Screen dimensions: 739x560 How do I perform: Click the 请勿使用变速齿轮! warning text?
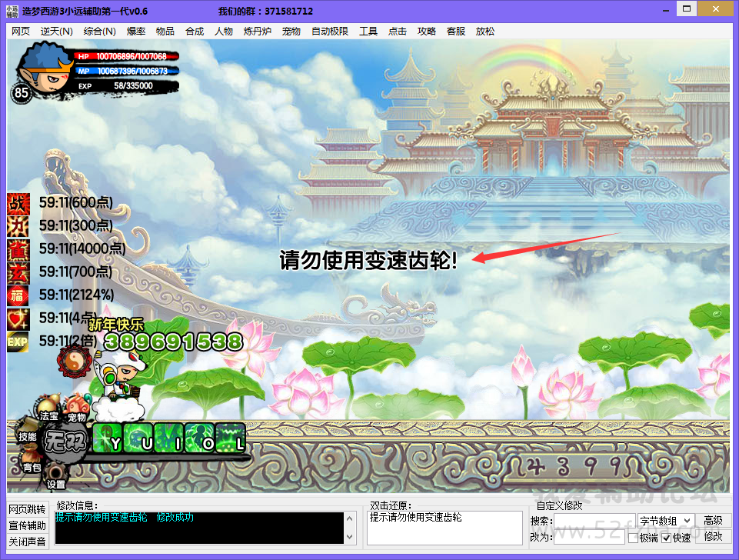coord(368,260)
